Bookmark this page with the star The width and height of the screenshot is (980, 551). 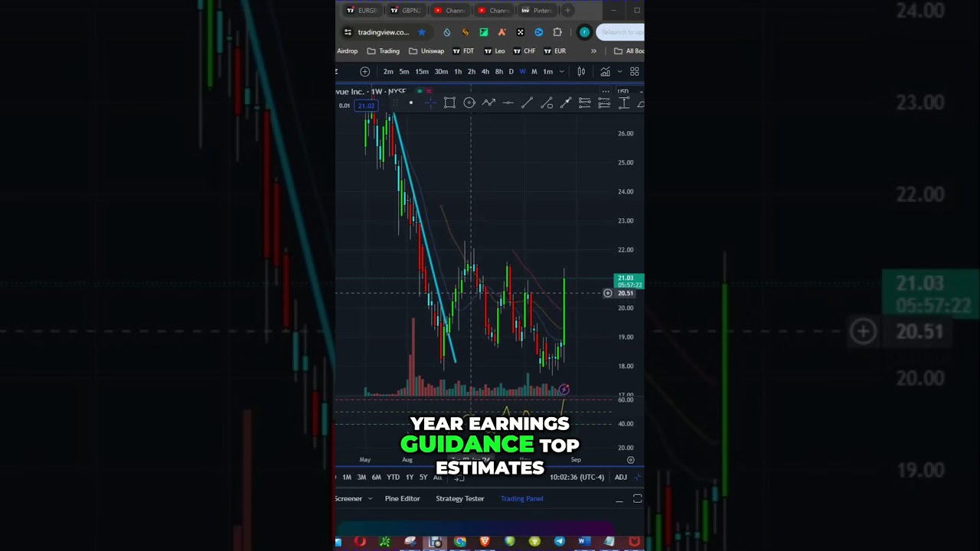point(421,32)
